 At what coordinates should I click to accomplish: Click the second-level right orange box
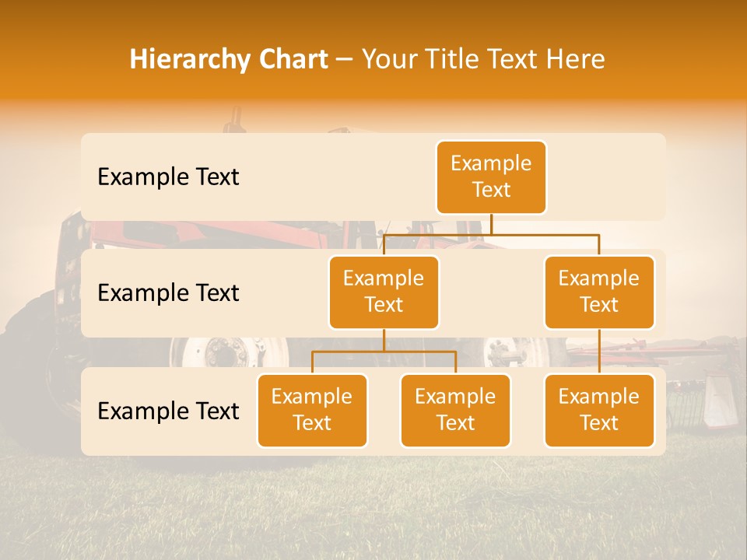click(599, 292)
